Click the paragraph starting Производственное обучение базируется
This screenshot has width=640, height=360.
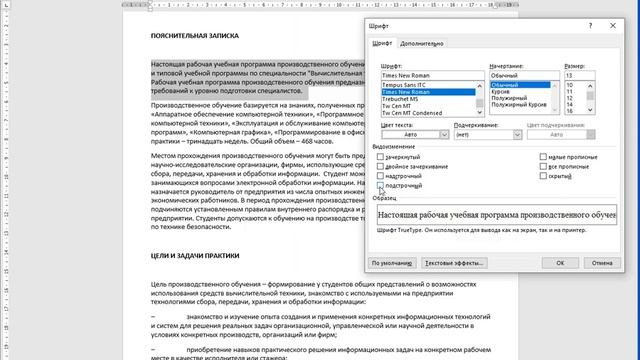tap(257, 123)
